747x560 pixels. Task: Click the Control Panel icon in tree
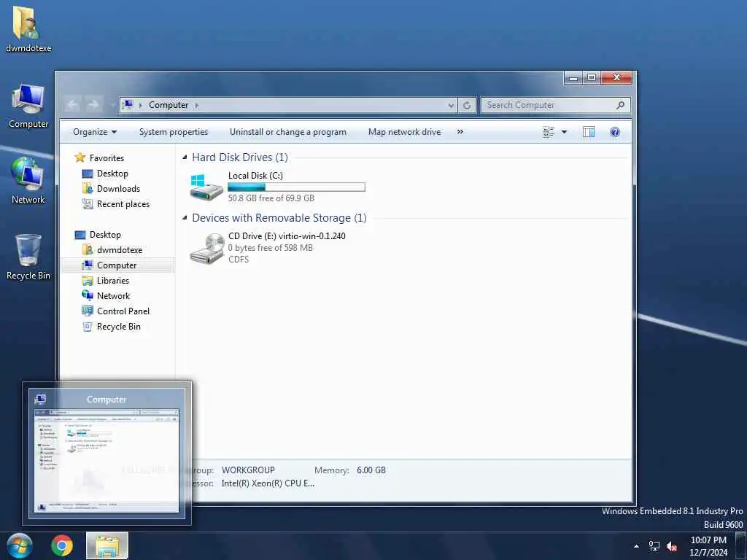pos(88,311)
